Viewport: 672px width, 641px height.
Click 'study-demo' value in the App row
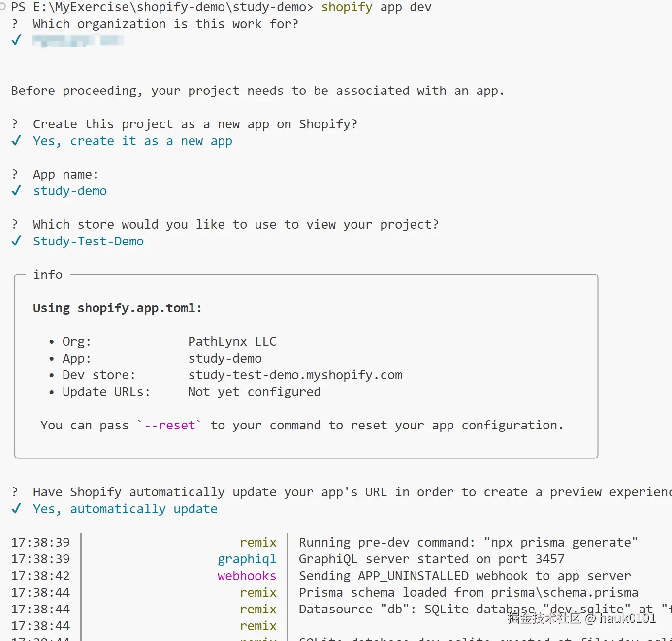pyautogui.click(x=225, y=359)
